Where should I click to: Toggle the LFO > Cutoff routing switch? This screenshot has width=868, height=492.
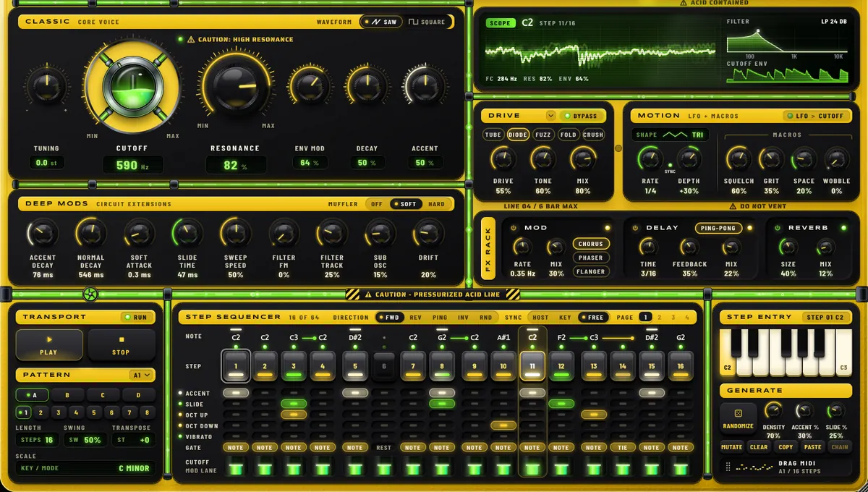818,116
